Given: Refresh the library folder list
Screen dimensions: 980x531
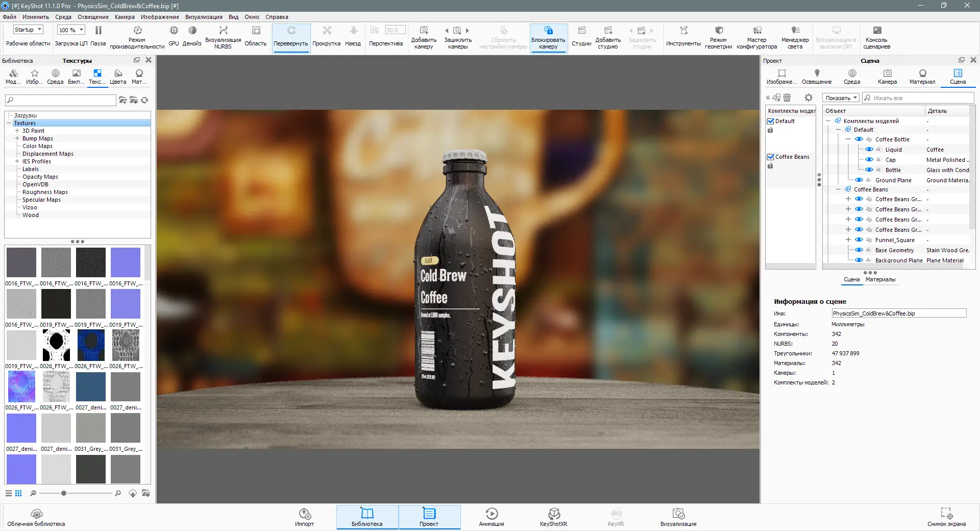Looking at the screenshot, I should click(x=145, y=100).
